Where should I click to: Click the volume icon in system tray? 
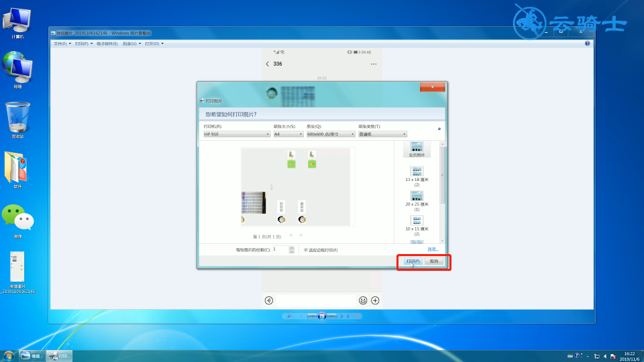605,356
